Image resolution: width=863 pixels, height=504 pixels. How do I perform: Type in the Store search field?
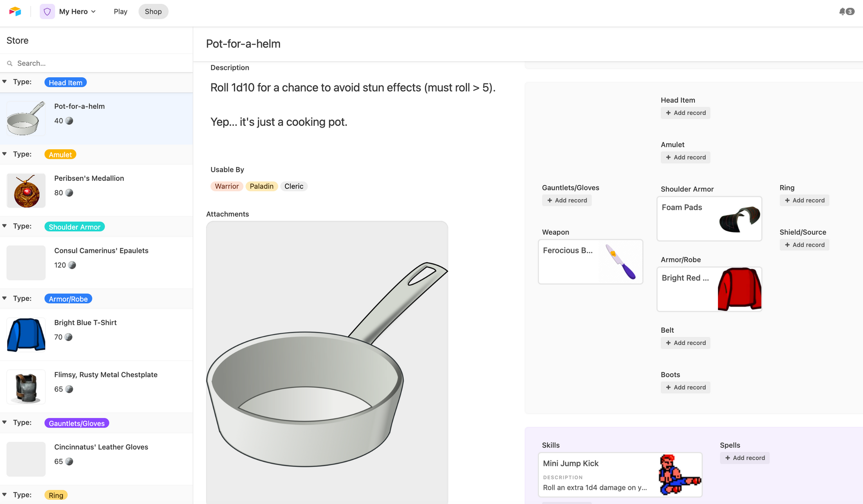99,63
